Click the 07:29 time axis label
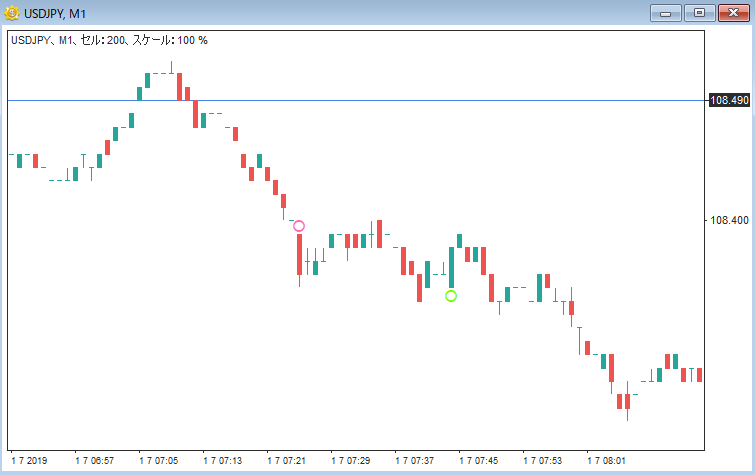The image size is (755, 475). 351,461
